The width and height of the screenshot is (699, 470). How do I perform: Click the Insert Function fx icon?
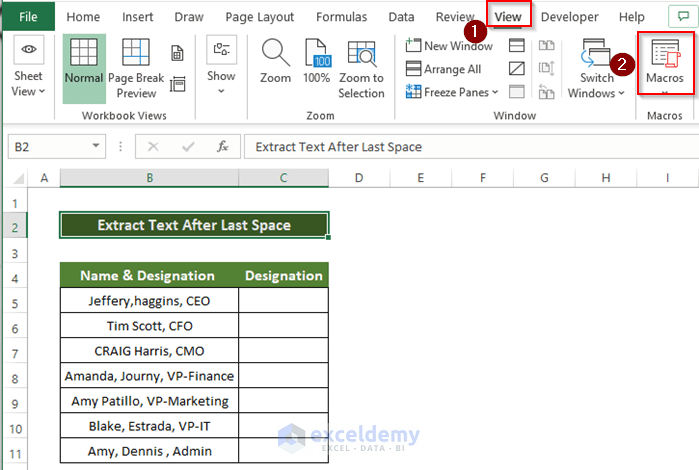click(x=222, y=146)
